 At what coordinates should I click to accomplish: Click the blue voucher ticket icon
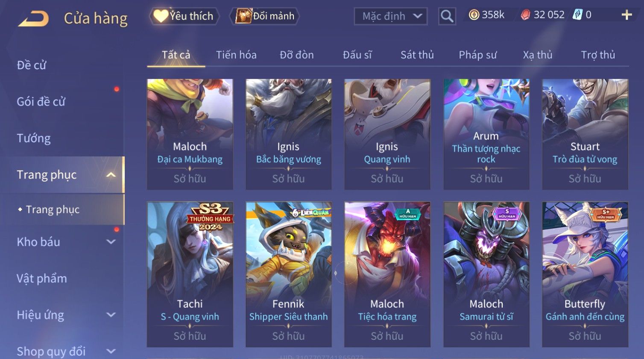[577, 15]
